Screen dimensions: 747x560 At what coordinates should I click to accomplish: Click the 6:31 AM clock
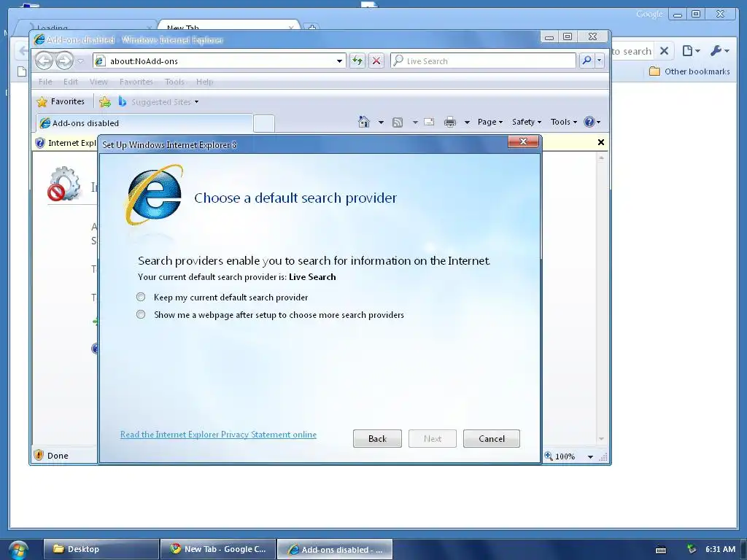[720, 549]
